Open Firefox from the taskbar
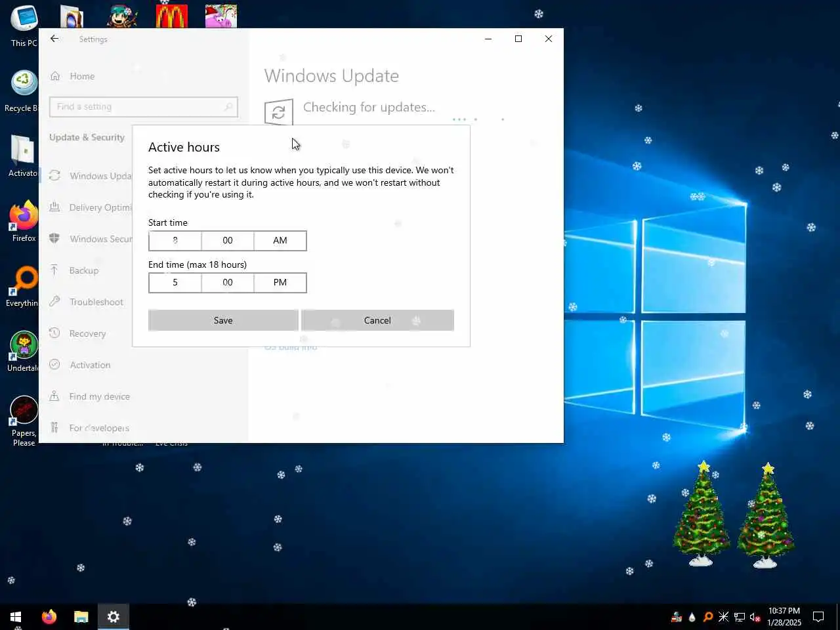Screen dimensions: 840x630 (x=49, y=617)
